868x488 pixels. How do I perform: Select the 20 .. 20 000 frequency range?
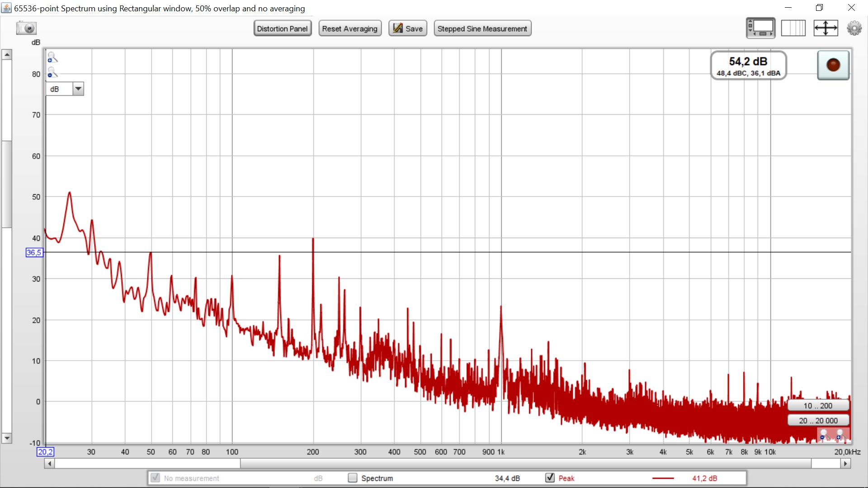click(818, 420)
